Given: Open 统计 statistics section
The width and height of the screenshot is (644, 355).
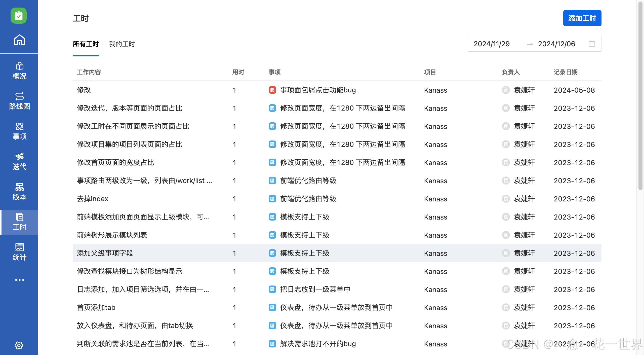Looking at the screenshot, I should pyautogui.click(x=19, y=252).
